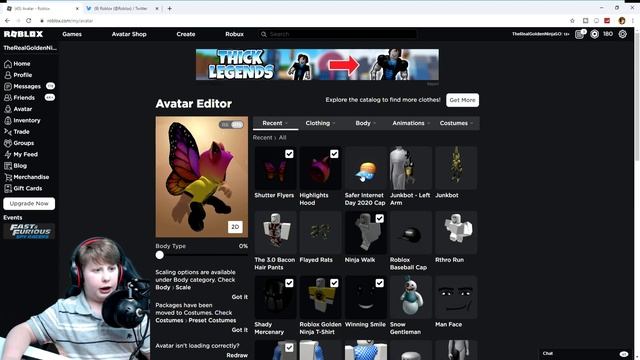
Task: Open the Games menu
Action: 72,34
